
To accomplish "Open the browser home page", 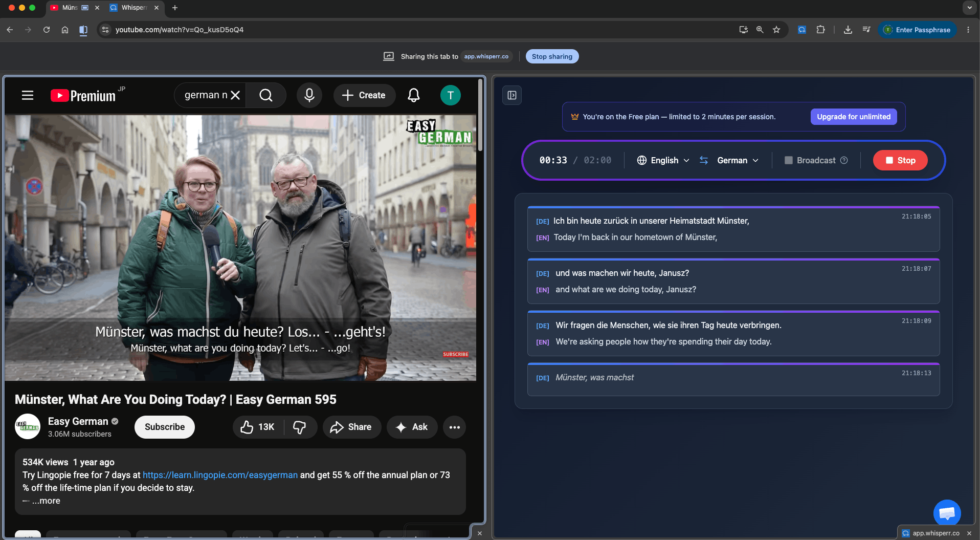I will coord(65,30).
